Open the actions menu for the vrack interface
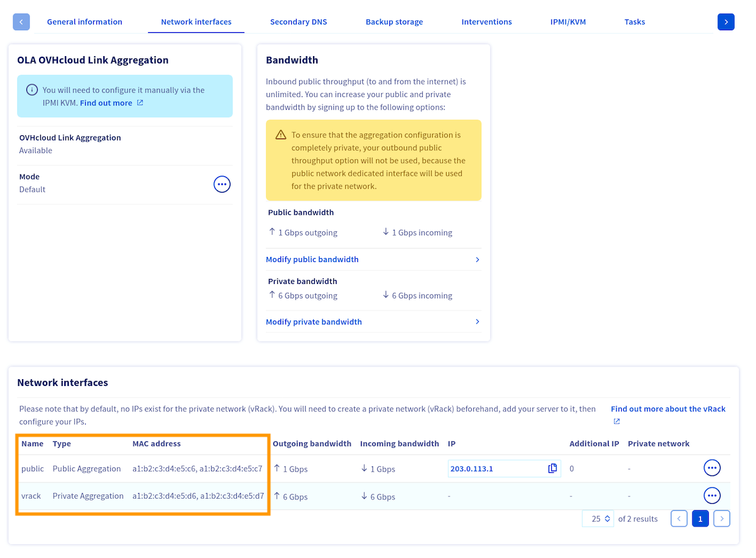Viewport: 756px width, 558px height. [x=712, y=495]
